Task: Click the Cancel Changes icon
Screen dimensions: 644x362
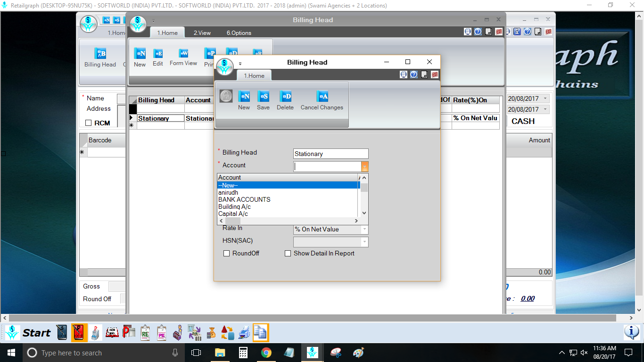Action: pos(322,97)
